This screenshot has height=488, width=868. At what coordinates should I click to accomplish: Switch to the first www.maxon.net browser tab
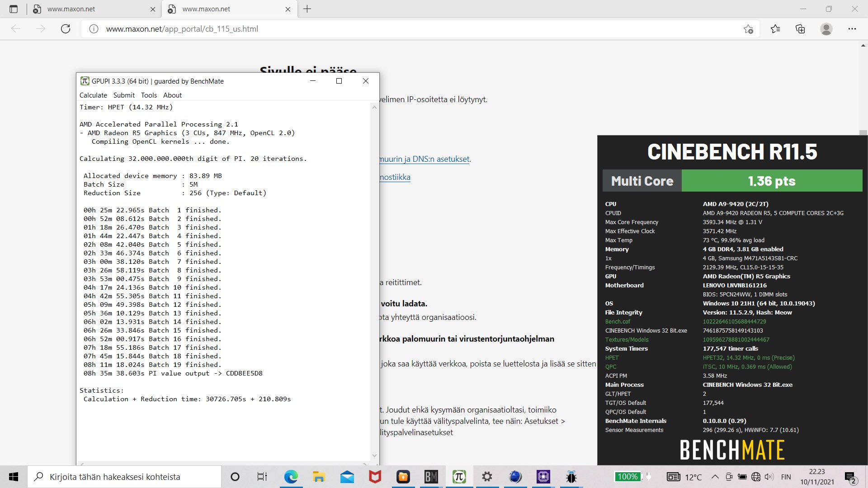coord(95,9)
